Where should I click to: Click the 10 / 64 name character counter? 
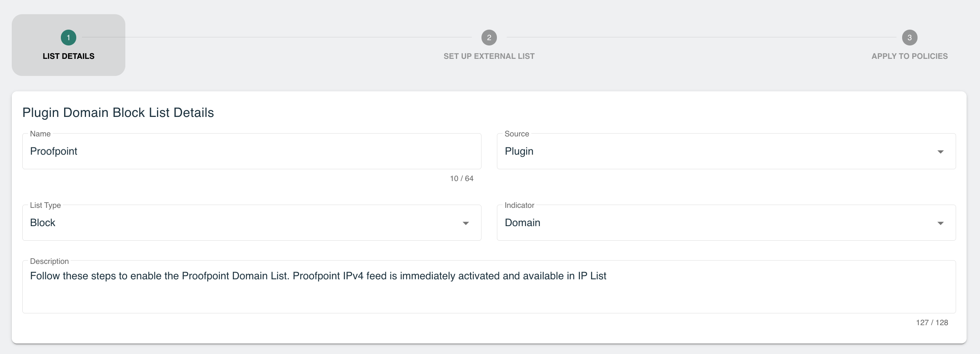tap(462, 179)
